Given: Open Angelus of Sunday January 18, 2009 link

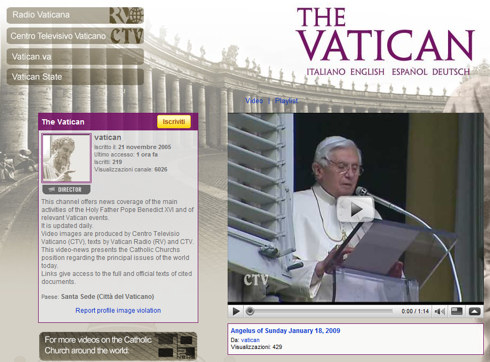Looking at the screenshot, I should [285, 331].
